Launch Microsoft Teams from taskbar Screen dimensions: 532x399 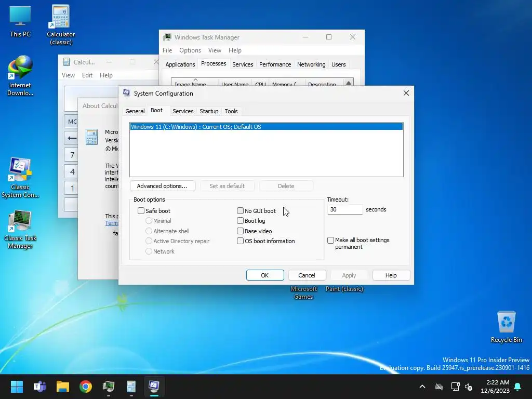39,387
